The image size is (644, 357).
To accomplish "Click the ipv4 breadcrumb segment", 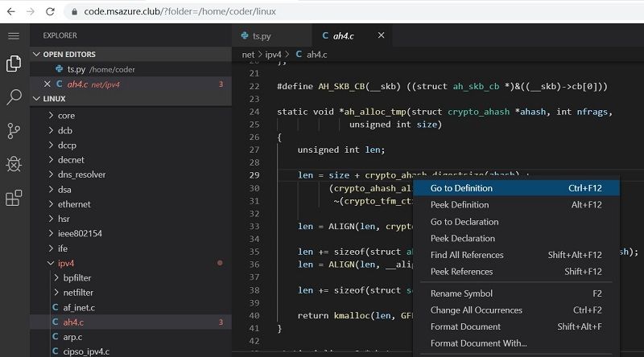I will 273,54.
